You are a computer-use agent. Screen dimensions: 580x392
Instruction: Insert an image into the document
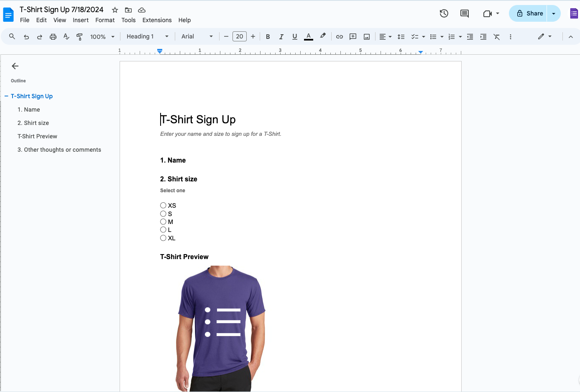click(x=366, y=36)
